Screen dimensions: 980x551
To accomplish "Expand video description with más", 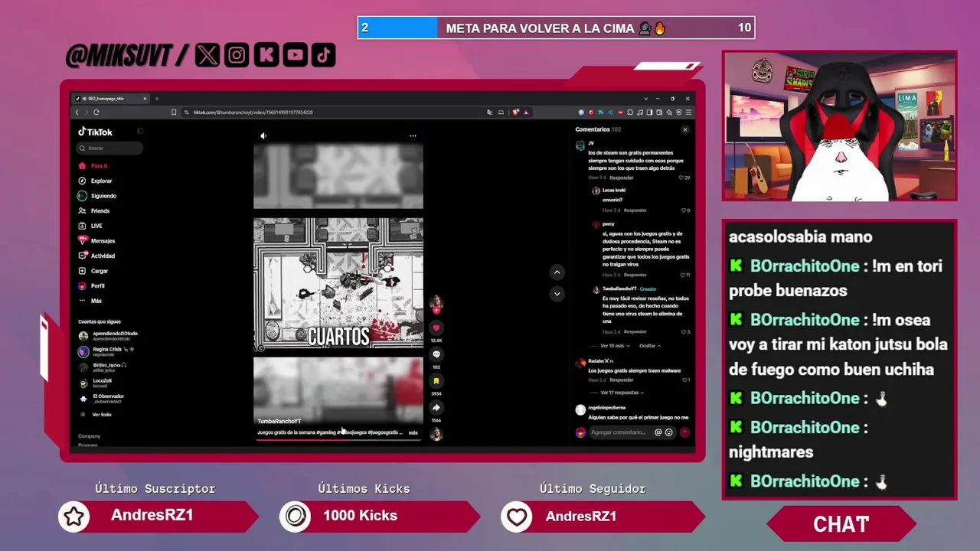I will [x=413, y=432].
